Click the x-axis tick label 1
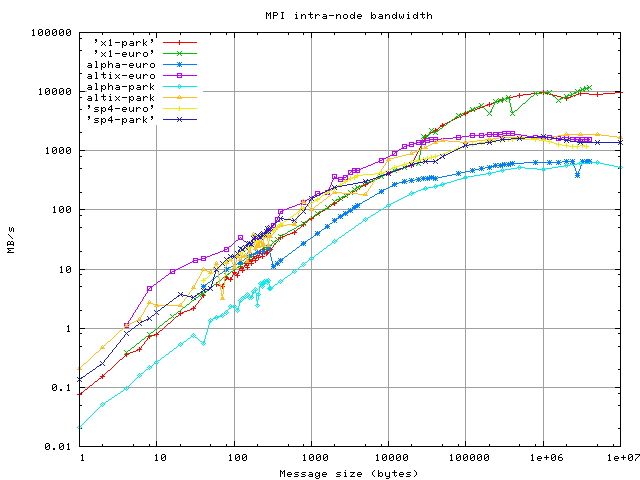Viewport: 640px width, 480px height. pos(82,458)
